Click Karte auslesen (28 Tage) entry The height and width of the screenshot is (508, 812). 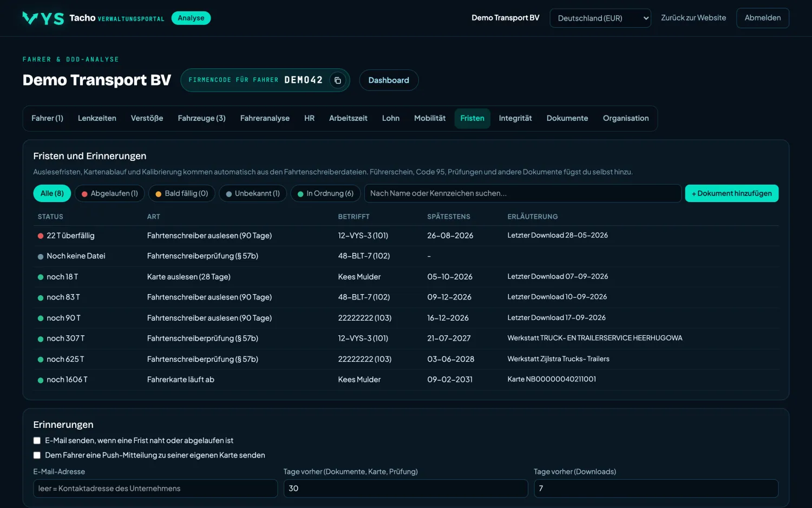(189, 277)
